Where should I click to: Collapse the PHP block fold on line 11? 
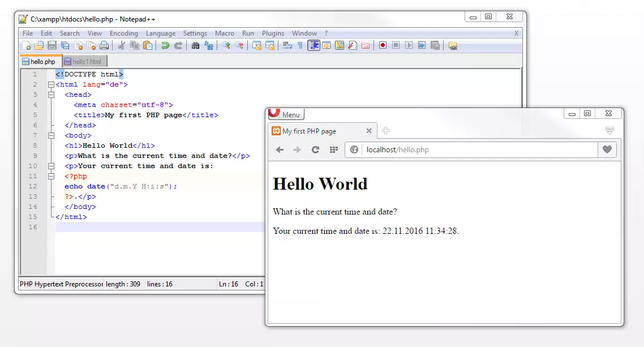pos(51,176)
